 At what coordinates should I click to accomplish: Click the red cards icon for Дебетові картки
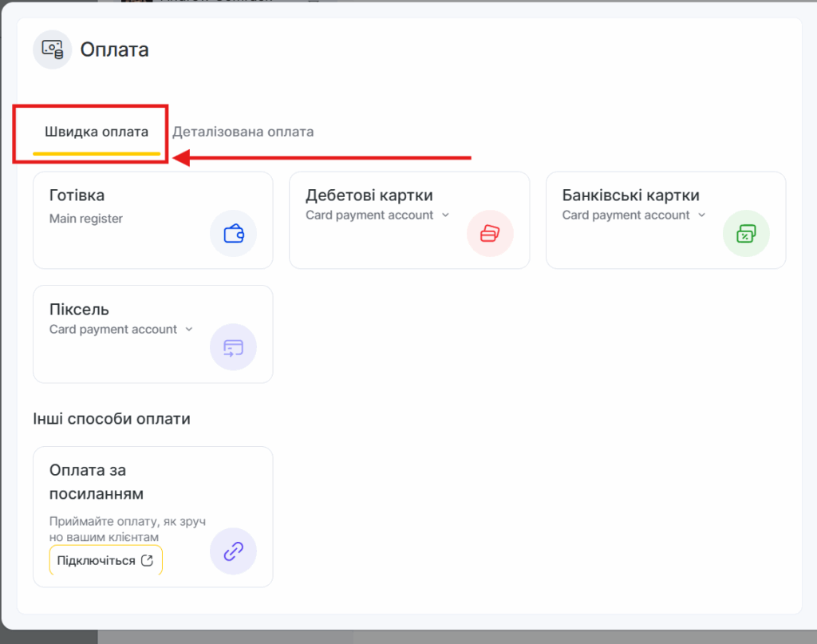(x=490, y=234)
